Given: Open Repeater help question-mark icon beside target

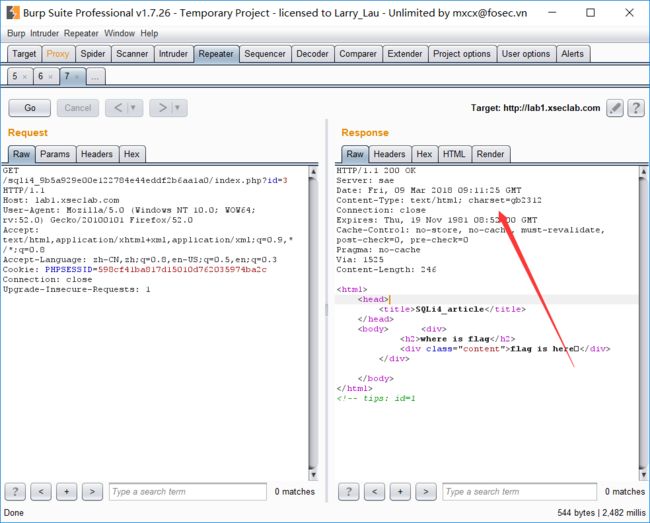Looking at the screenshot, I should tap(635, 108).
